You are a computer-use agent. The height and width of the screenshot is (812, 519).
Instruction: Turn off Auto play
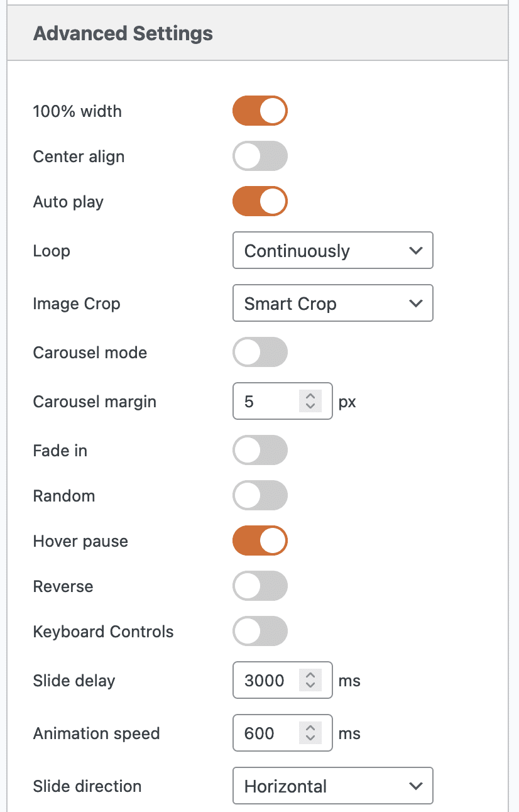(260, 202)
